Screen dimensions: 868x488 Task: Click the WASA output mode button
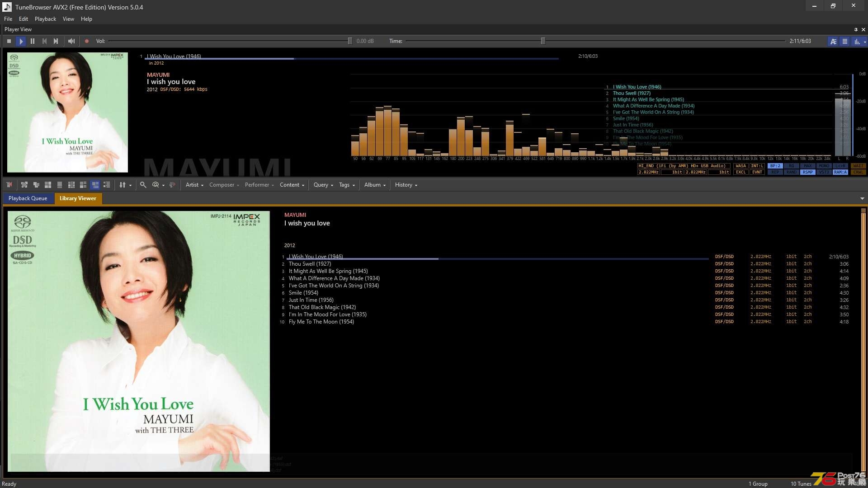[x=741, y=166]
